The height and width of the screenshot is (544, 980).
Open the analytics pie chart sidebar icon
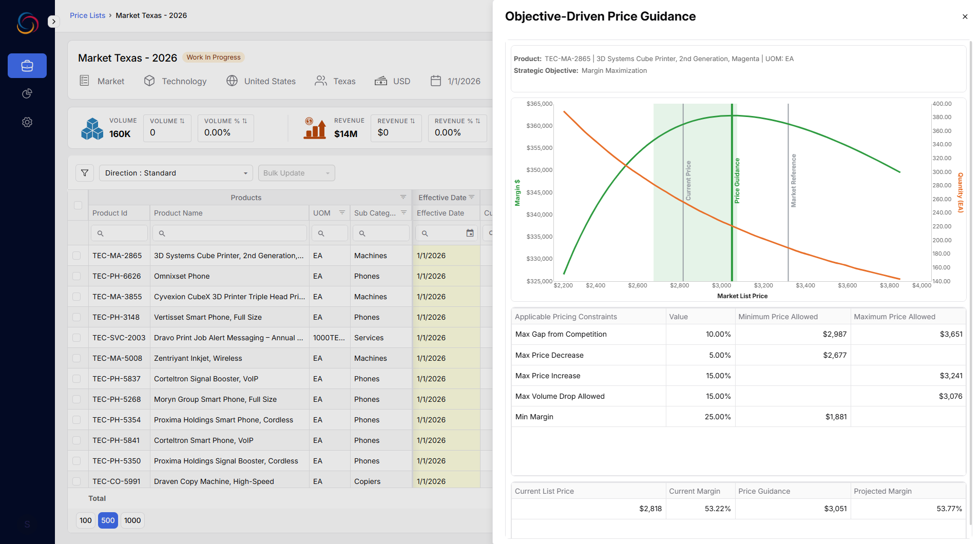pyautogui.click(x=27, y=93)
